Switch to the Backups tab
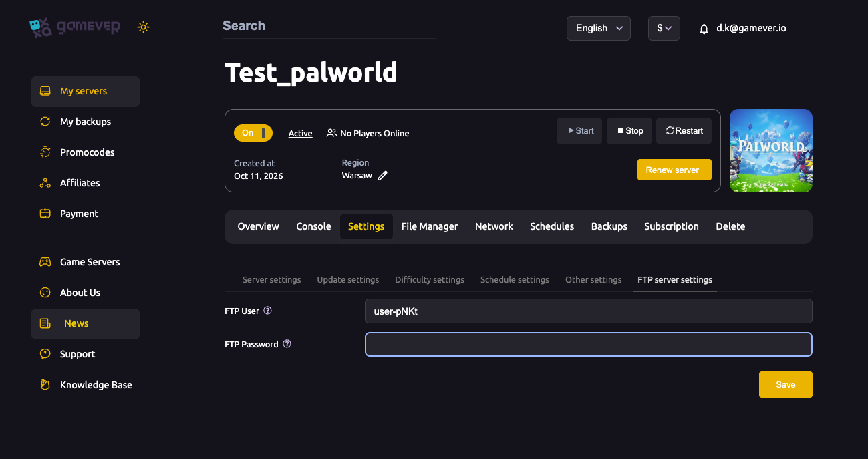 [x=609, y=226]
